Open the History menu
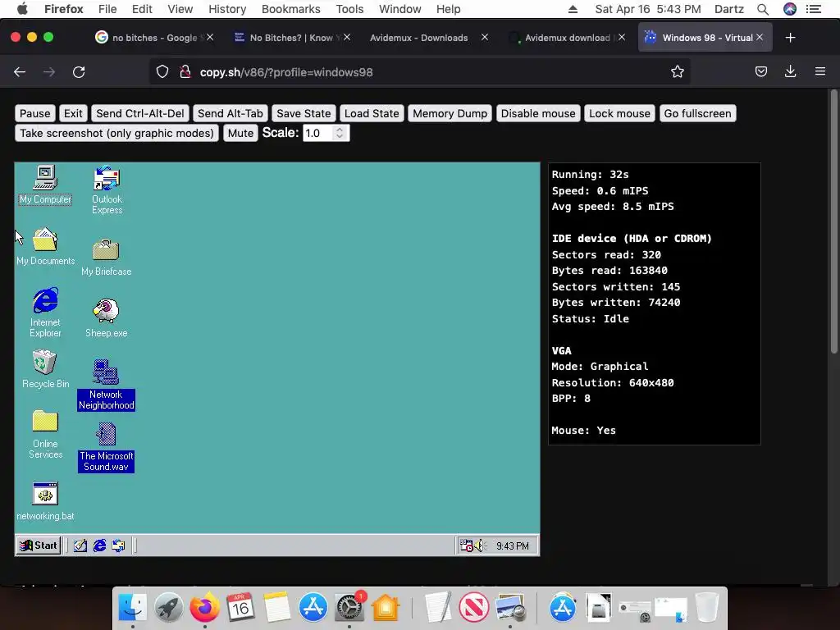Screen dimensions: 840x630 (x=227, y=9)
